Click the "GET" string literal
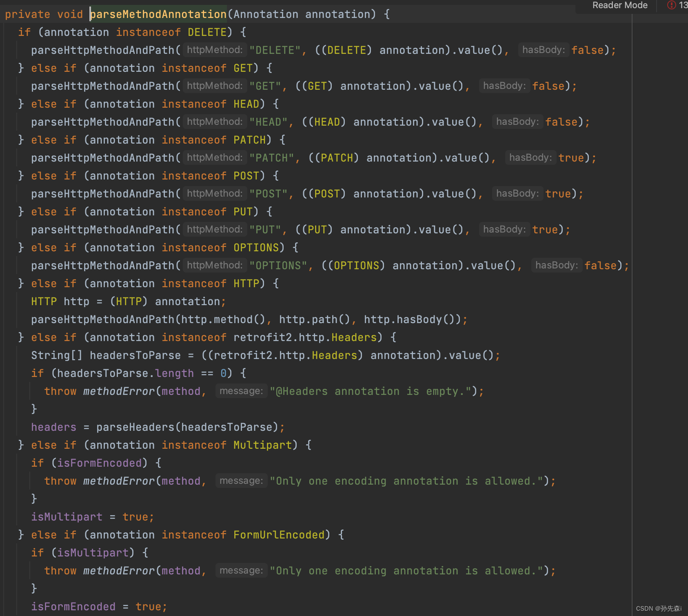688x616 pixels. 265,86
